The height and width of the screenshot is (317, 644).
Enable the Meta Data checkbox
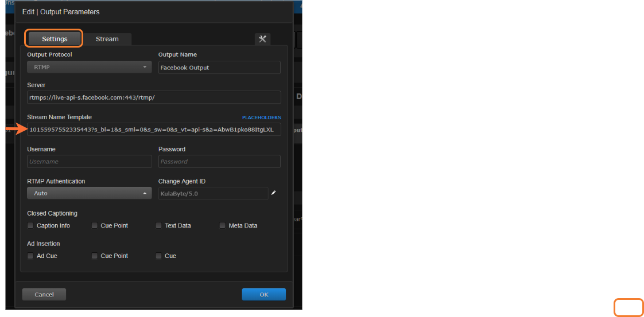click(x=223, y=226)
